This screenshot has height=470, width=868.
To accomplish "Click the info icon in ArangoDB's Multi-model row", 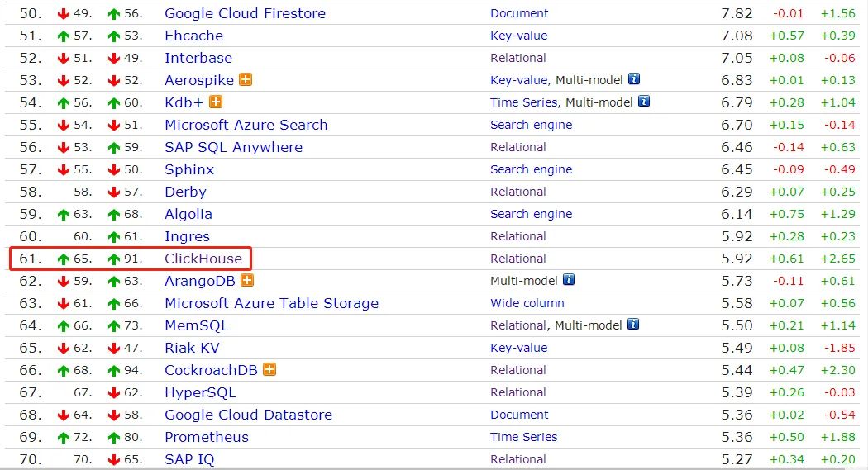I will [569, 280].
